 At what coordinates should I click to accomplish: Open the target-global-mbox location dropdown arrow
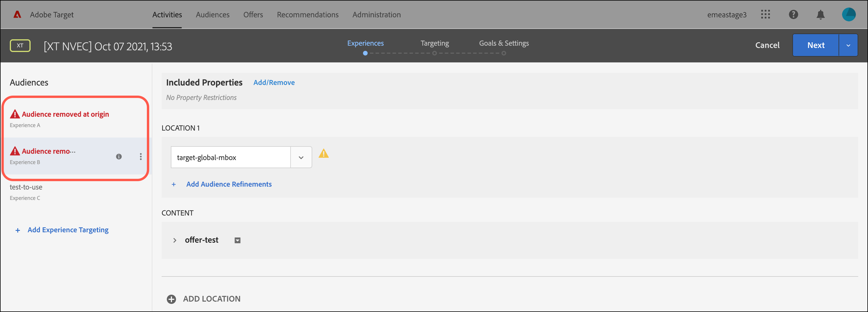click(301, 157)
